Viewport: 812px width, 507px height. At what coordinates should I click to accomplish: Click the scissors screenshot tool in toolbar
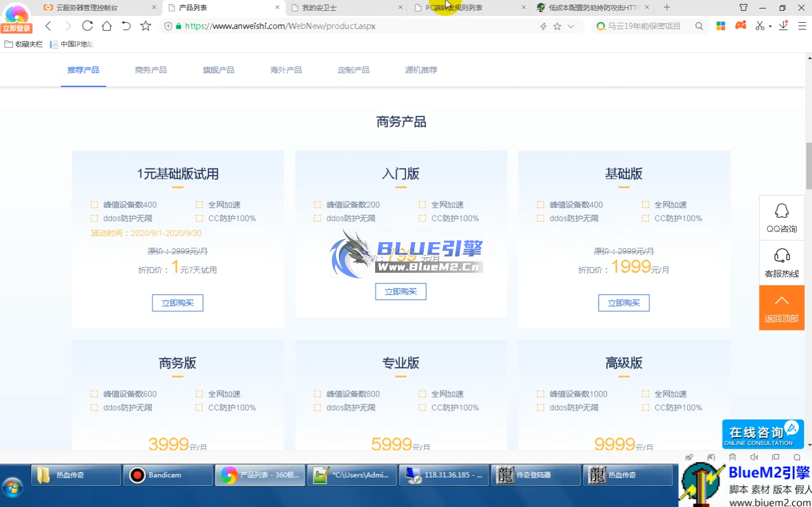pyautogui.click(x=760, y=26)
